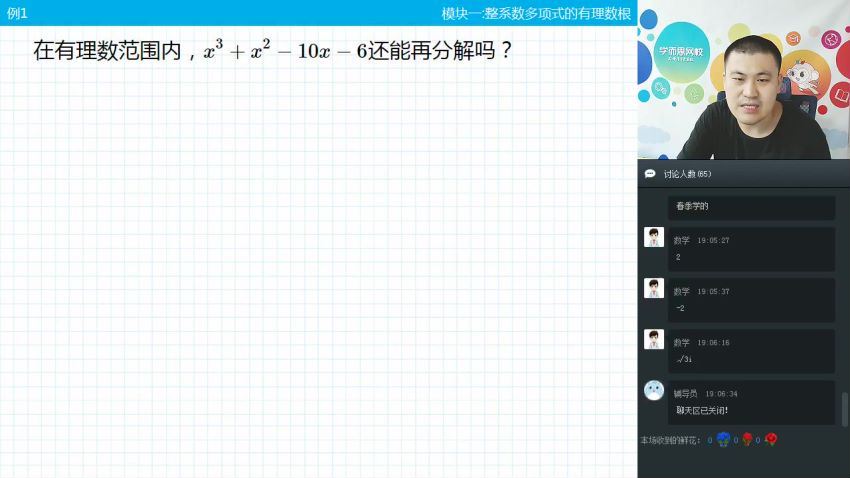This screenshot has height=478, width=850.
Task: Click the chat panel scrollbar thumb
Action: tap(844, 408)
